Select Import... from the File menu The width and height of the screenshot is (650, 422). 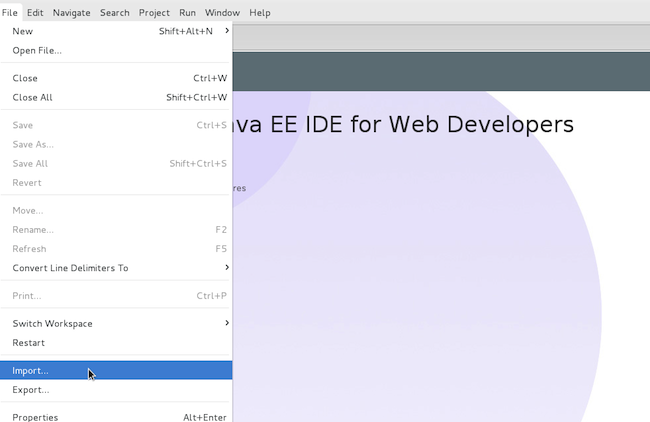click(x=116, y=370)
